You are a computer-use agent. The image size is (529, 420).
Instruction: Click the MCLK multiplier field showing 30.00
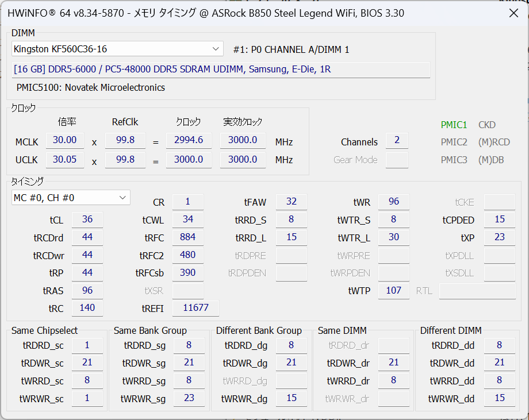(65, 141)
